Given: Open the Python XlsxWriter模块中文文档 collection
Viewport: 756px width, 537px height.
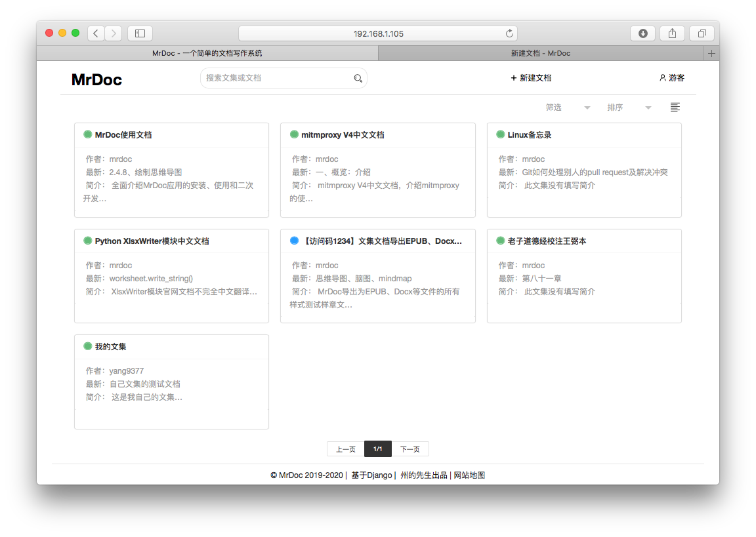Looking at the screenshot, I should [152, 241].
